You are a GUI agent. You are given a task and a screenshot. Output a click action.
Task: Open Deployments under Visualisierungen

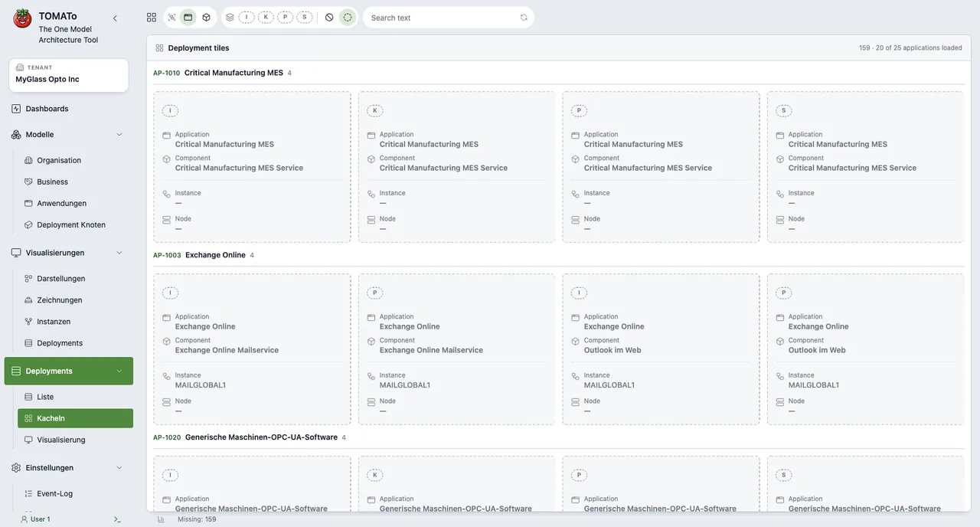(x=60, y=343)
